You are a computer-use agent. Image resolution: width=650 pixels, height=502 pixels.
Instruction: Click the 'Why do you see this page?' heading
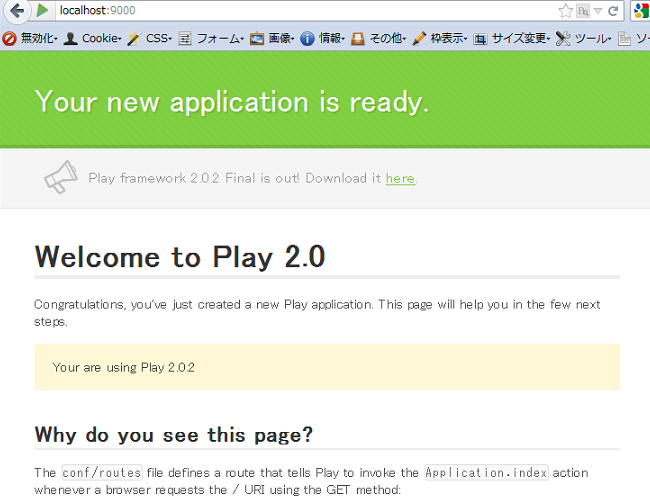click(174, 435)
